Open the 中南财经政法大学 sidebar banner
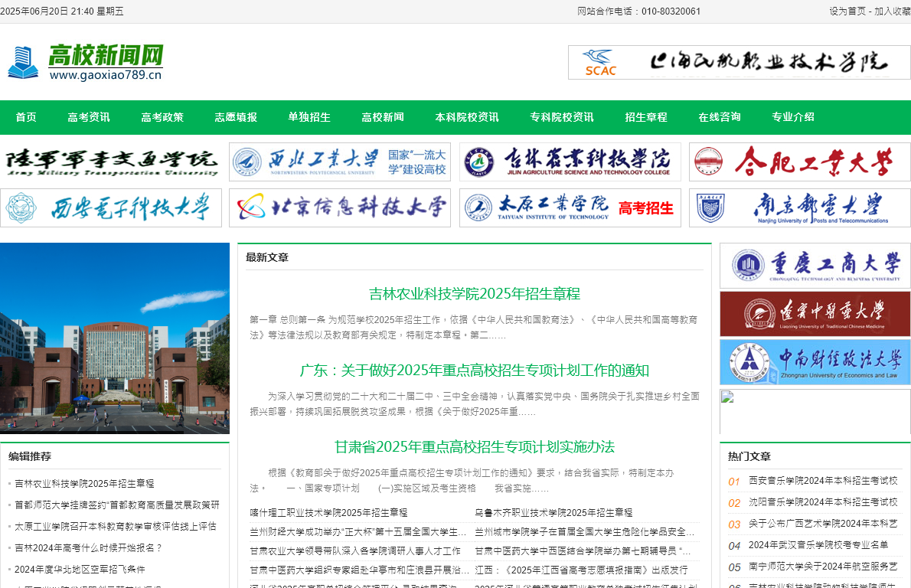This screenshot has height=588, width=911. click(815, 362)
